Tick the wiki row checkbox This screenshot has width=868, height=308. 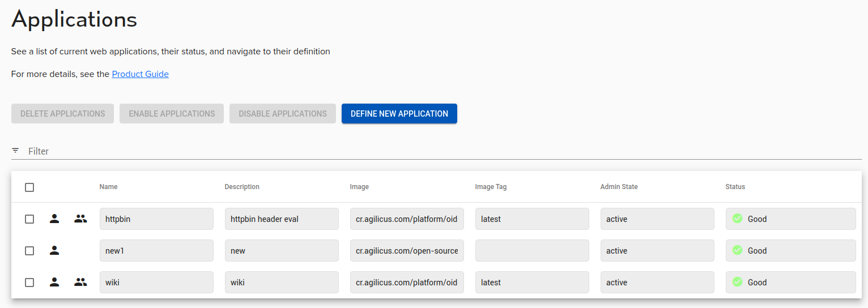pyautogui.click(x=29, y=283)
